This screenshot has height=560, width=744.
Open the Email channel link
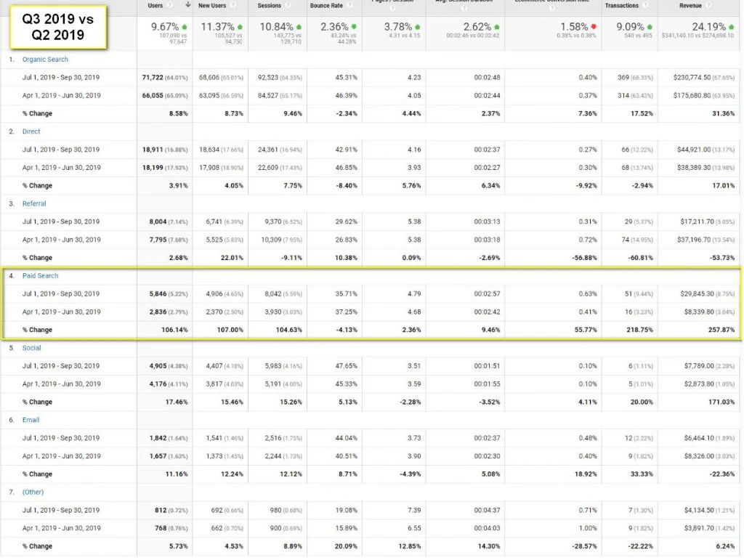(31, 420)
